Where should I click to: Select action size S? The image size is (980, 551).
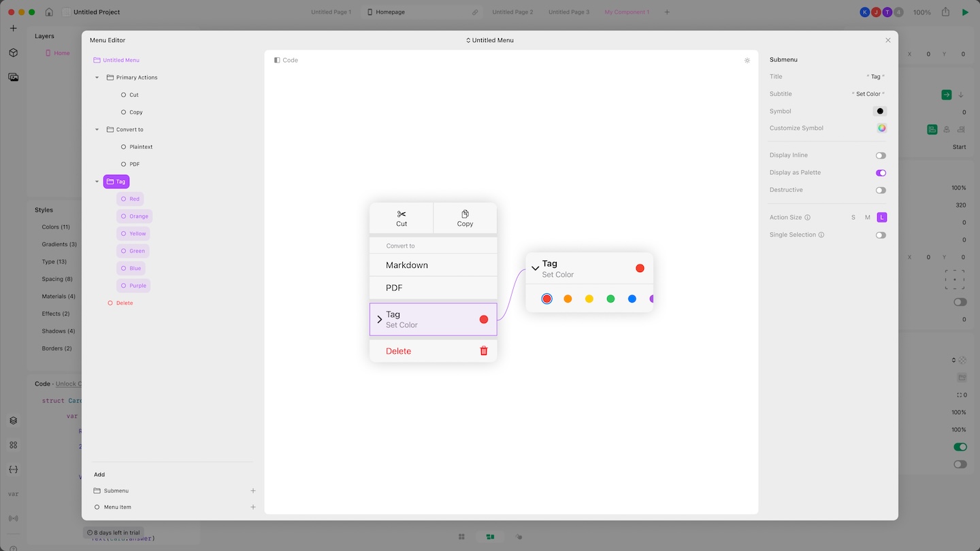tap(853, 218)
